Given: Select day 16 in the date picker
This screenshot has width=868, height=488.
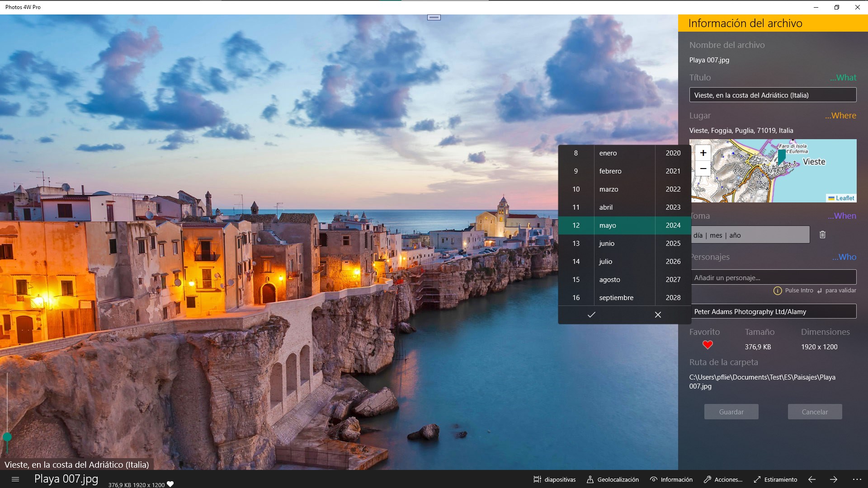Looking at the screenshot, I should coord(576,298).
